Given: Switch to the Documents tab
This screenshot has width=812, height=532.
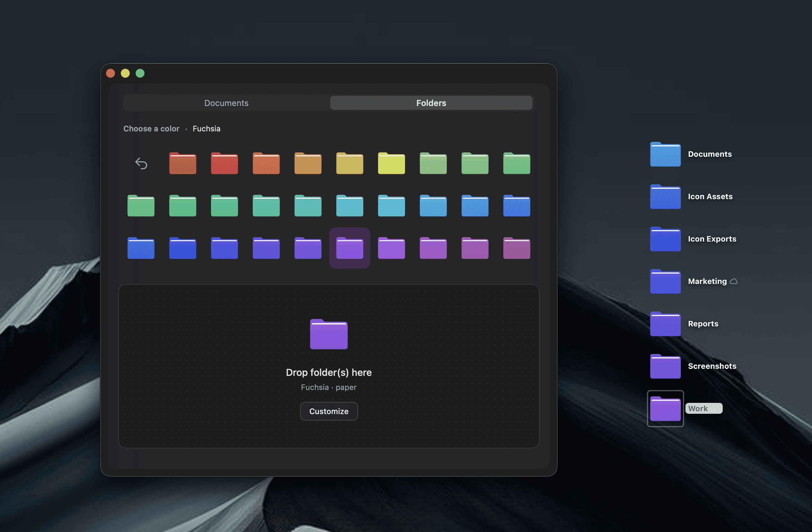Looking at the screenshot, I should (x=226, y=103).
